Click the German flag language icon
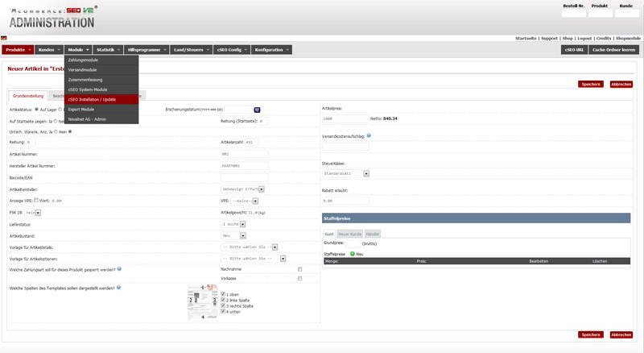 coord(4,38)
